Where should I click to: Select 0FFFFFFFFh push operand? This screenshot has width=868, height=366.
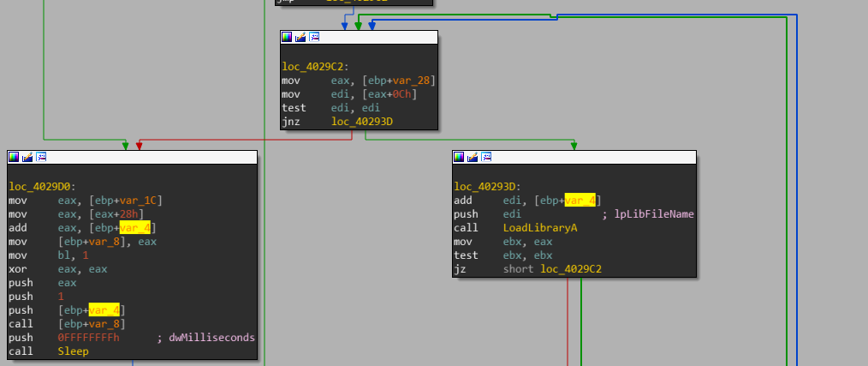click(x=88, y=337)
